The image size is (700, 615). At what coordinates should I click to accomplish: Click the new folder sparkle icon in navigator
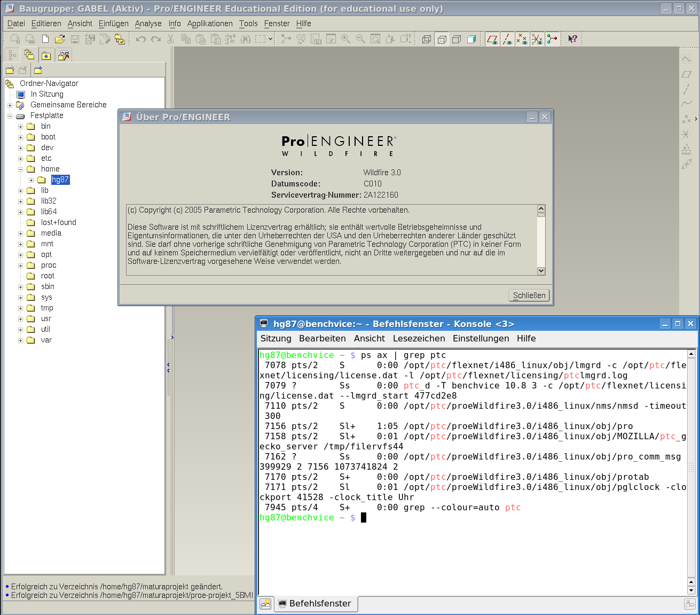tap(10, 70)
